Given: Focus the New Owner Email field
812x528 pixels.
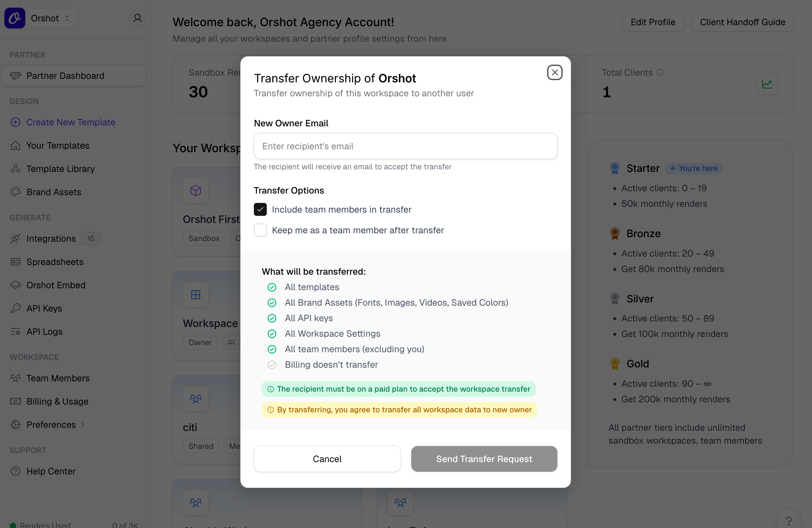Looking at the screenshot, I should tap(405, 146).
